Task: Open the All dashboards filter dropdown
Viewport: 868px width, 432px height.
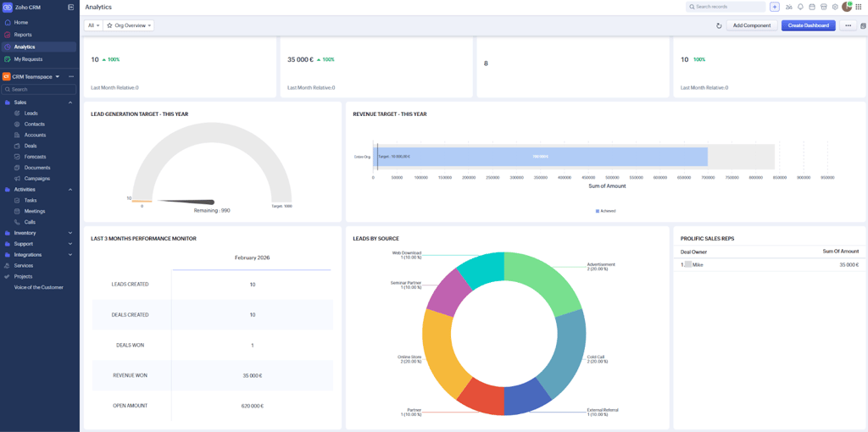Action: tap(93, 25)
